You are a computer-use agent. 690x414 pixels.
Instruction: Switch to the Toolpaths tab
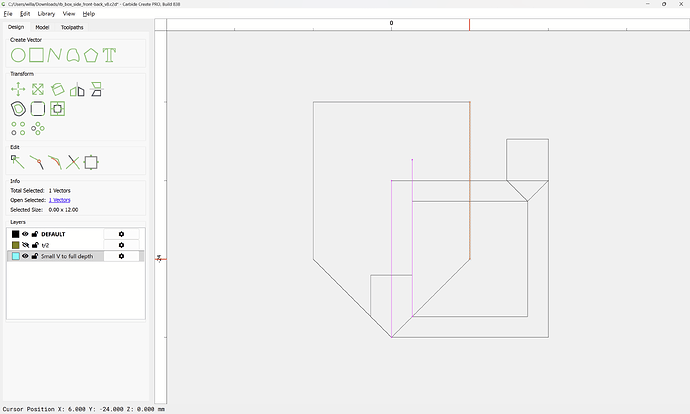click(x=73, y=27)
